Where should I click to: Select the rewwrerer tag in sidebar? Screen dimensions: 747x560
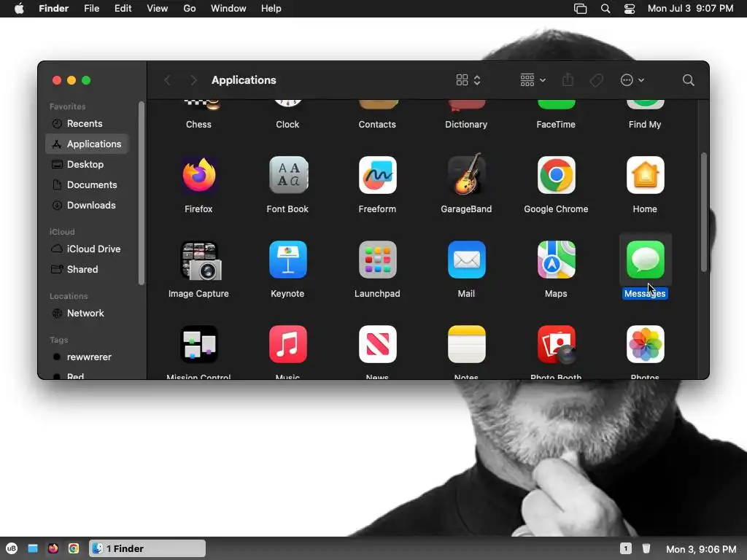coord(87,357)
